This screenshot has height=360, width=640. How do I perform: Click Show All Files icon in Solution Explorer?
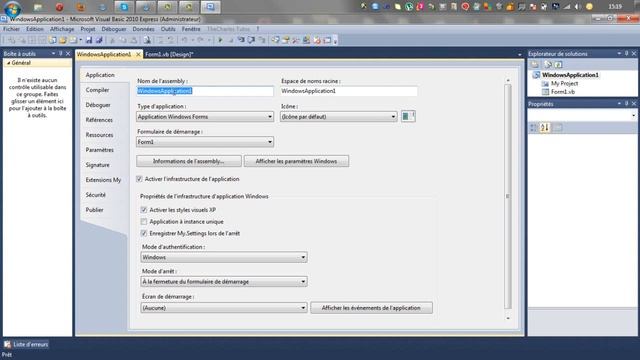[547, 64]
